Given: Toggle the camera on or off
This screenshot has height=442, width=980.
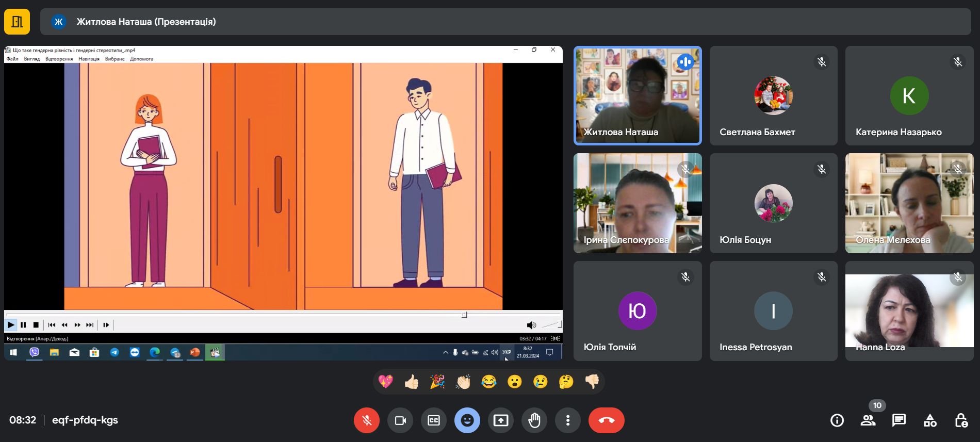Looking at the screenshot, I should point(400,420).
